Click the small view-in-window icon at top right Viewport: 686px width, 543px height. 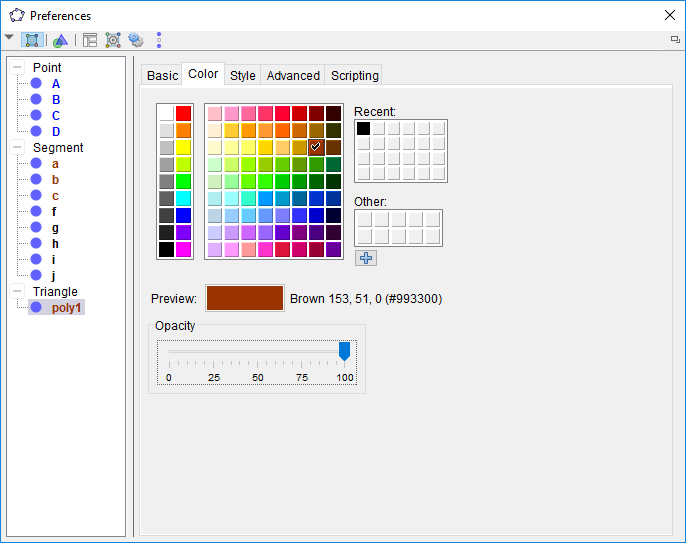(675, 39)
